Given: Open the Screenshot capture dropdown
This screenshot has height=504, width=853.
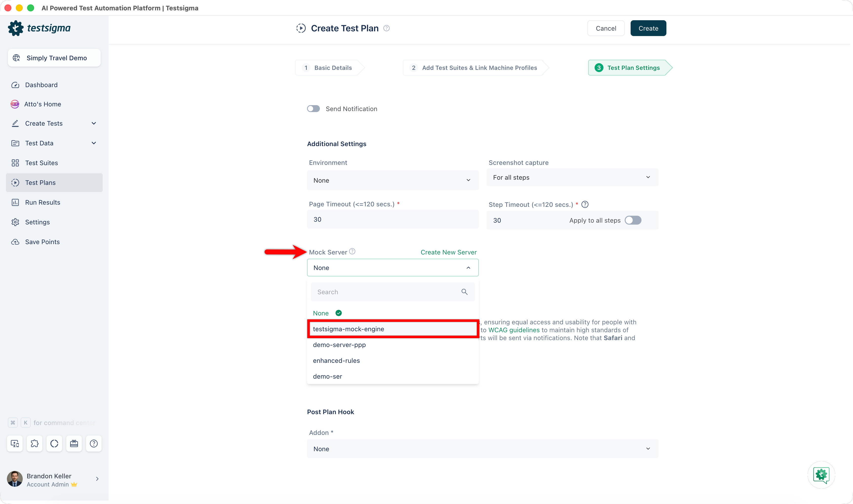Looking at the screenshot, I should pos(572,177).
